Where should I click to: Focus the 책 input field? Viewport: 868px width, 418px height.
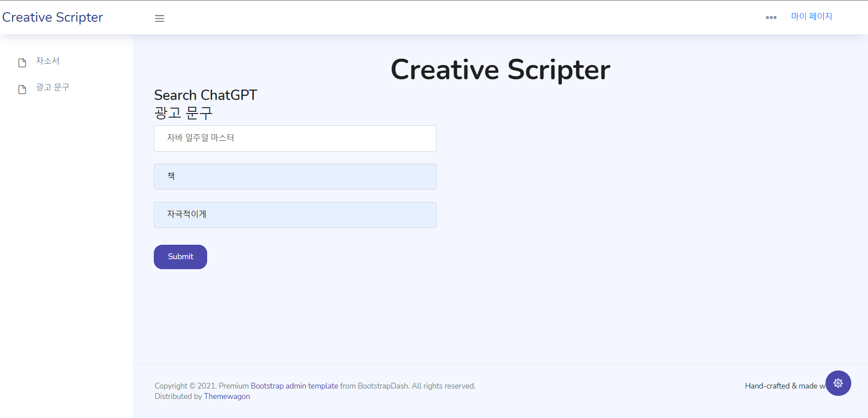point(295,176)
